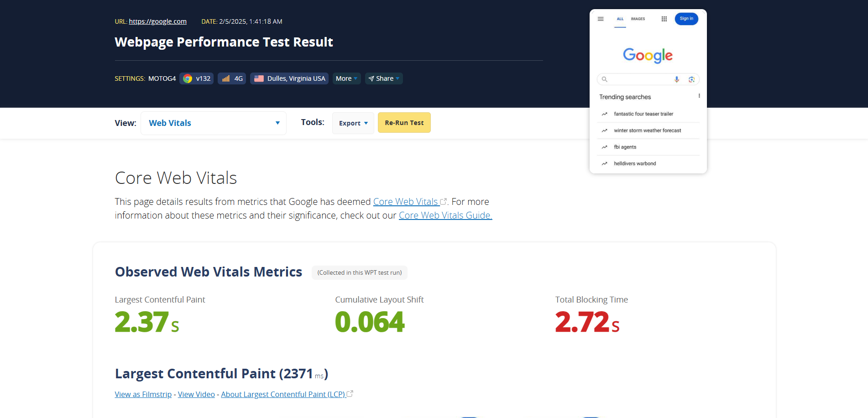Open the More settings dropdown
868x418 pixels.
pos(346,78)
